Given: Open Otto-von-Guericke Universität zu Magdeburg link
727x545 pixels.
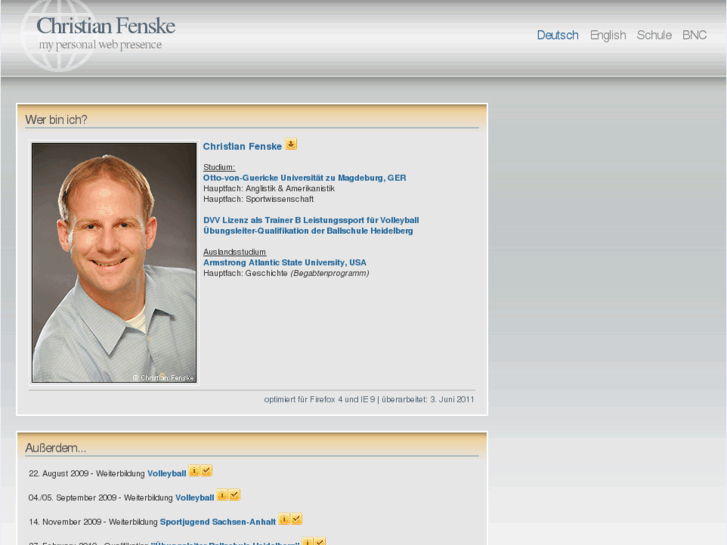Looking at the screenshot, I should tap(304, 178).
